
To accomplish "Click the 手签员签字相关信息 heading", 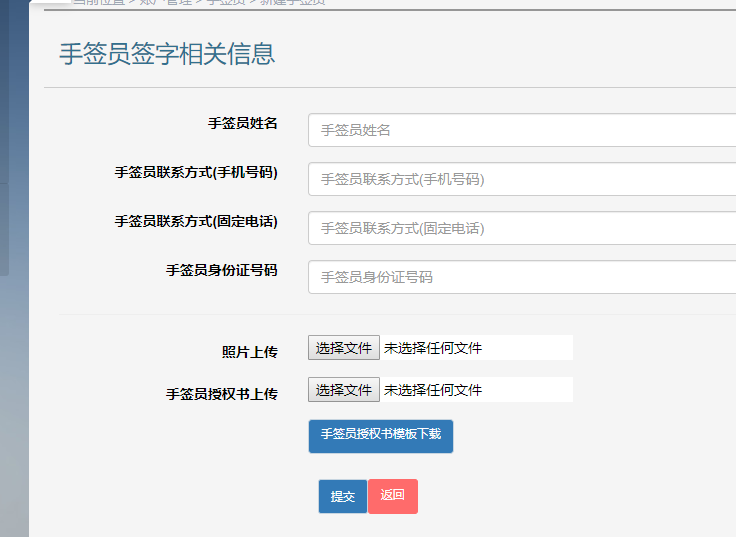I will [167, 54].
